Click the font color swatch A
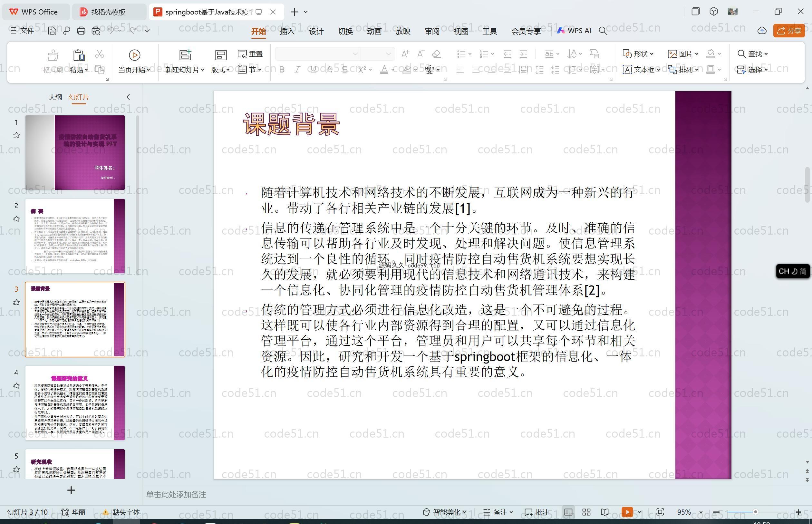This screenshot has width=812, height=524. coord(384,70)
